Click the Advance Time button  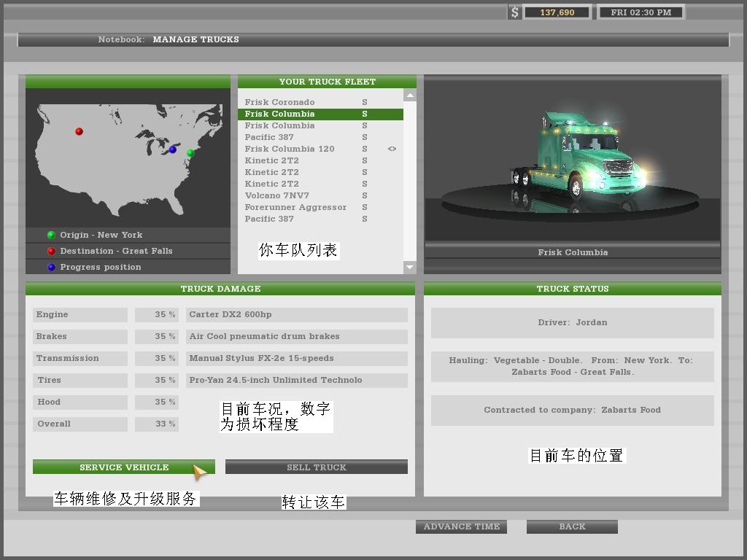[x=461, y=526]
